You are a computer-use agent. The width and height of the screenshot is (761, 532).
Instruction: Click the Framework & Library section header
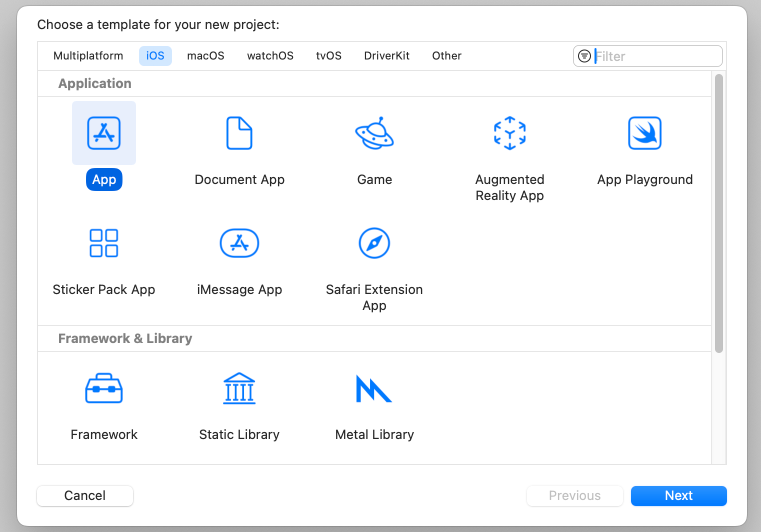tap(125, 338)
